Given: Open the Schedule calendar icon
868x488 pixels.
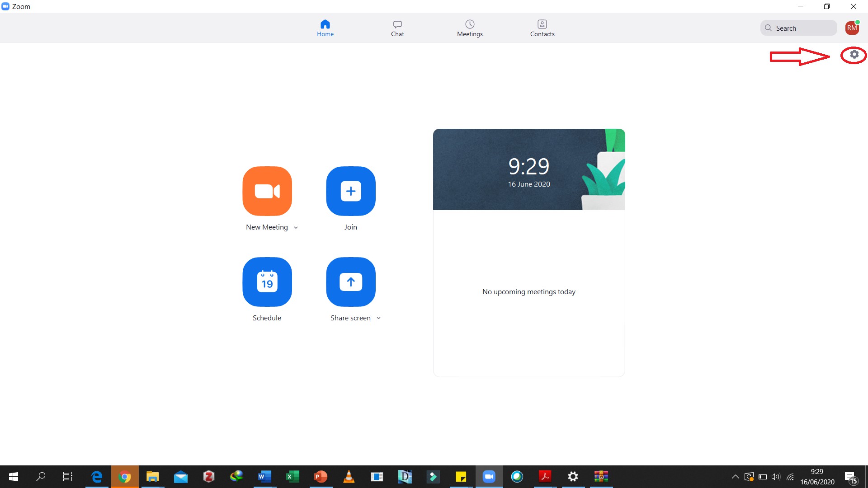Looking at the screenshot, I should tap(267, 282).
